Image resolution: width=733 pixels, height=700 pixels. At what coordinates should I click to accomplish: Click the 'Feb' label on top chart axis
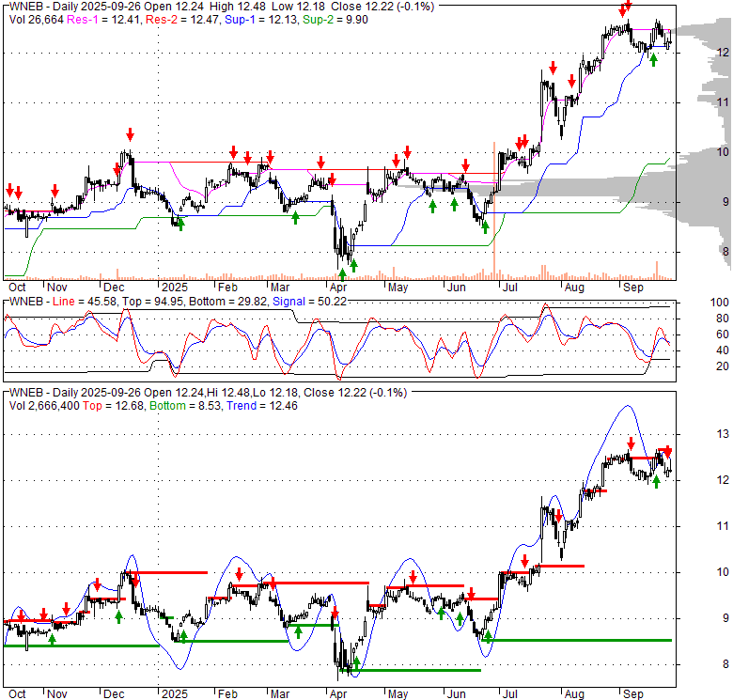click(x=227, y=288)
